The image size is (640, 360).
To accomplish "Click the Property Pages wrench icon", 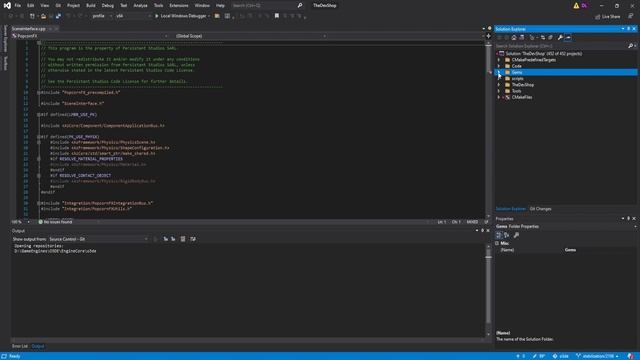I will [516, 235].
